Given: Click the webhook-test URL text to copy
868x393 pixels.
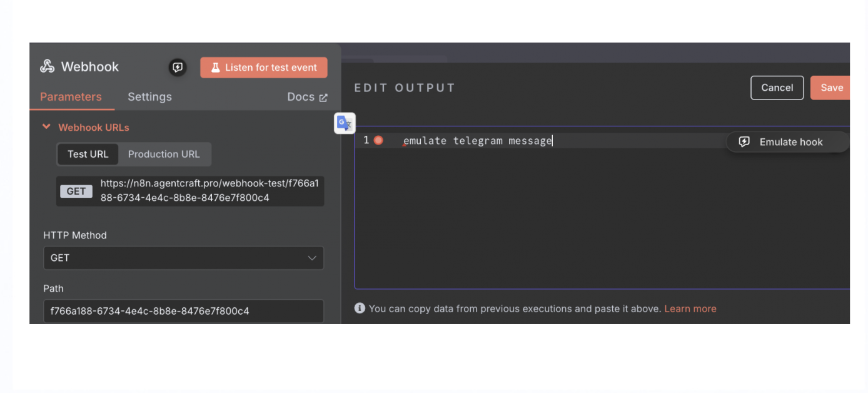Looking at the screenshot, I should coord(209,191).
